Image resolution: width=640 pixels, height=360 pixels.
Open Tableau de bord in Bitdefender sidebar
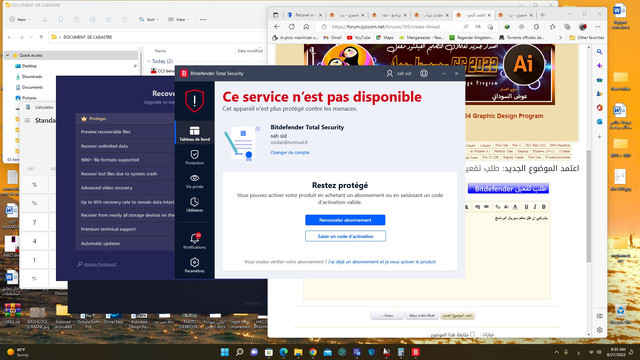pos(194,133)
